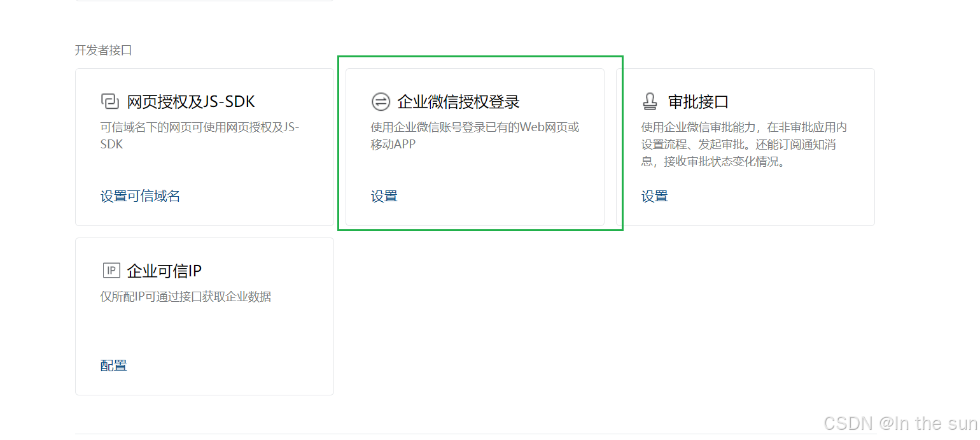Viewport: 980px width, 440px height.
Task: Click description 使用企业微信账号登录已有的Web网页或移动APP
Action: pyautogui.click(x=475, y=136)
